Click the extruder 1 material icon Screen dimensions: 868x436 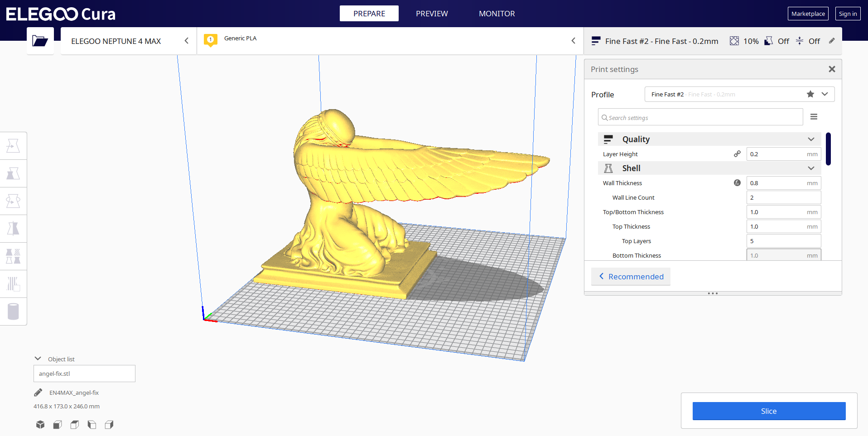click(210, 40)
